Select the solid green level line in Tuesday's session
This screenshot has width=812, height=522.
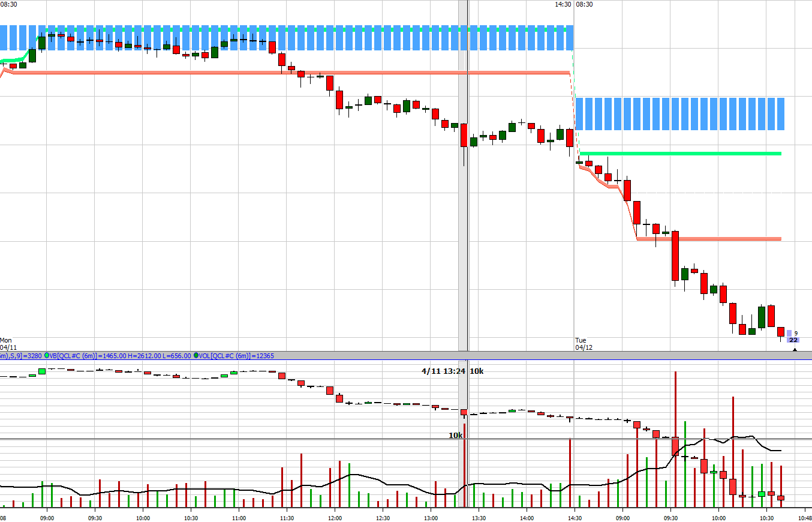tap(681, 154)
